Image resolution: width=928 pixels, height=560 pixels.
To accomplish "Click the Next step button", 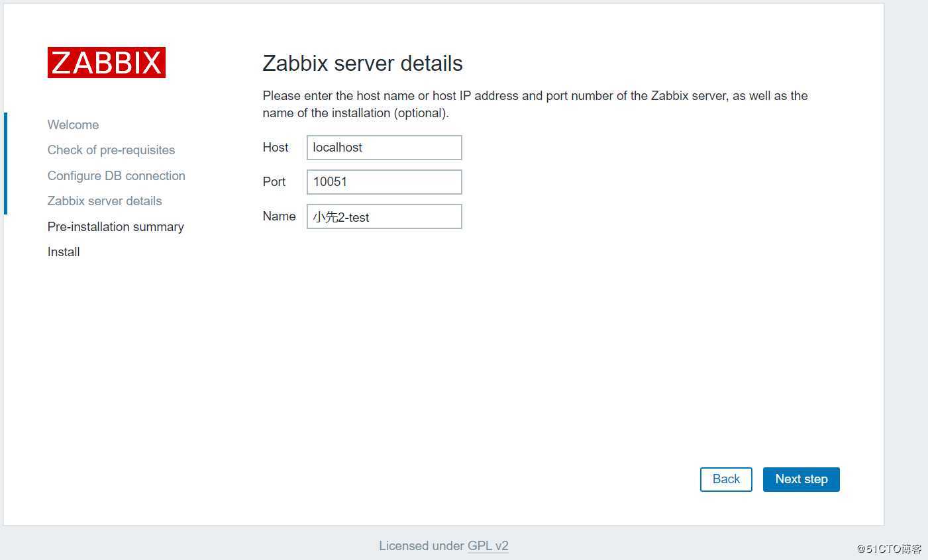I will click(801, 479).
